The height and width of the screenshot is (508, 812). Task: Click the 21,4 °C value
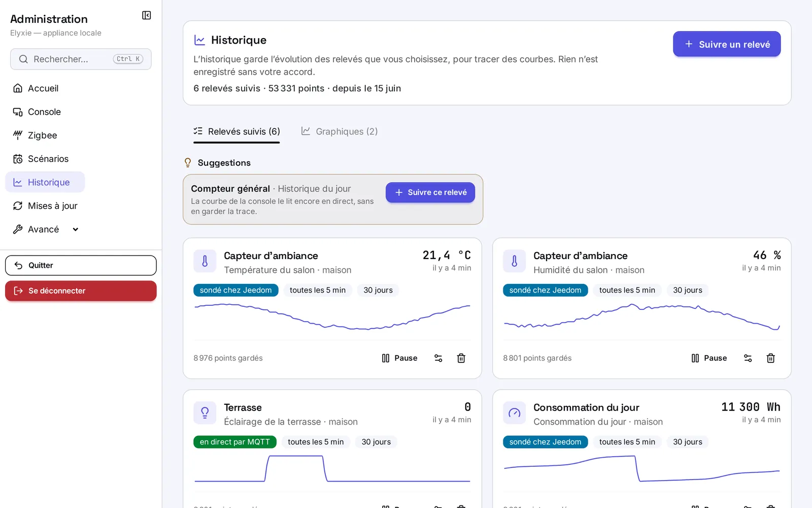[x=447, y=255]
